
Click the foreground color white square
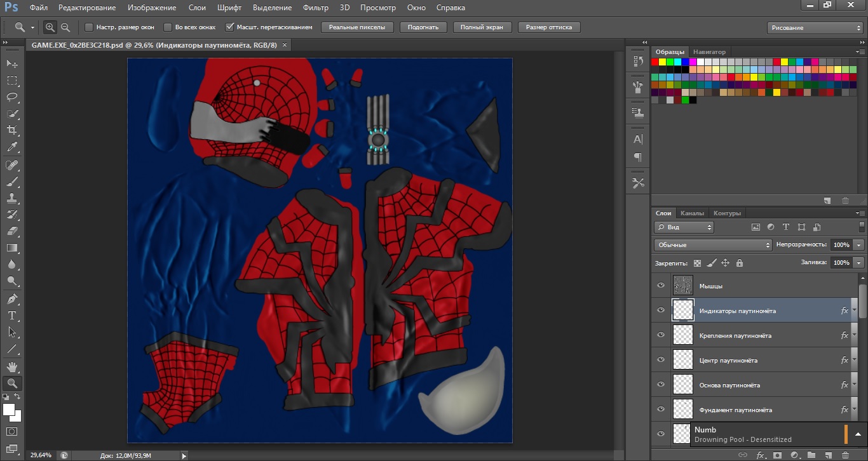pos(10,410)
